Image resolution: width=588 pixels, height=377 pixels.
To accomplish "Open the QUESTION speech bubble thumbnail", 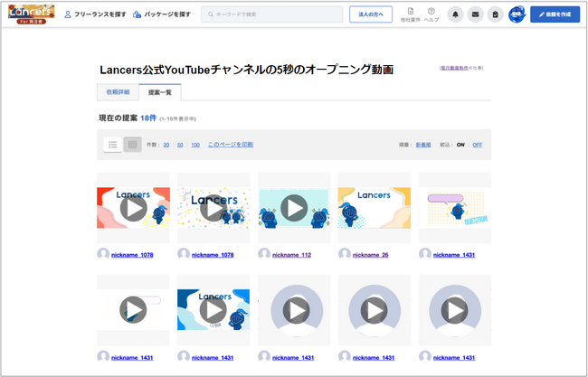I will pyautogui.click(x=455, y=208).
